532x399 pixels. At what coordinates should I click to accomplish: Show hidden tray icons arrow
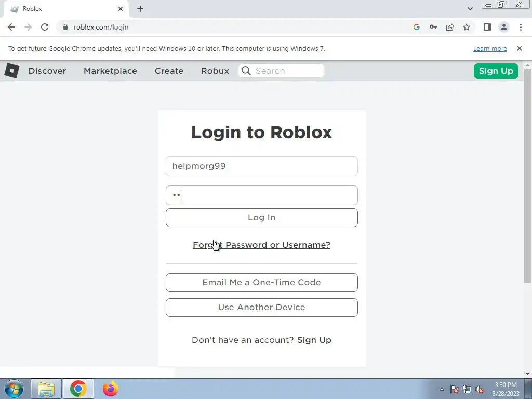[442, 389]
